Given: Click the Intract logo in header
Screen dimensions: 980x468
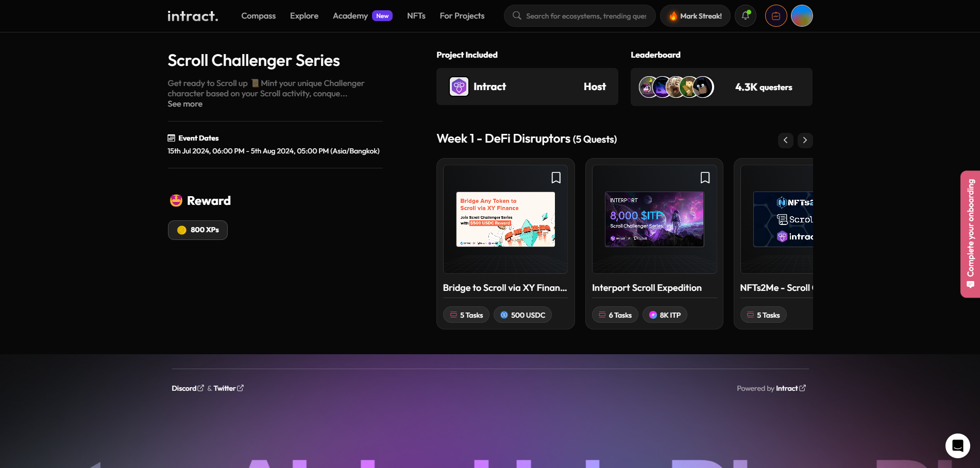Looking at the screenshot, I should [193, 16].
